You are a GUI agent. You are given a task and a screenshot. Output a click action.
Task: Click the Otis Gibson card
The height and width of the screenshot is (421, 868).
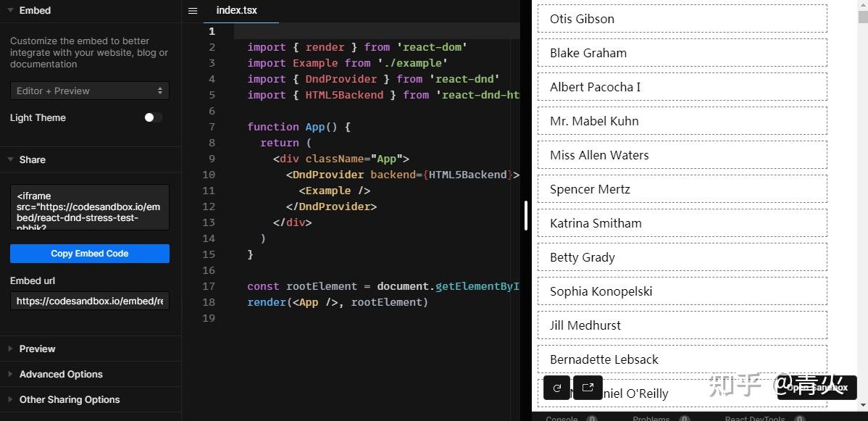(x=682, y=18)
